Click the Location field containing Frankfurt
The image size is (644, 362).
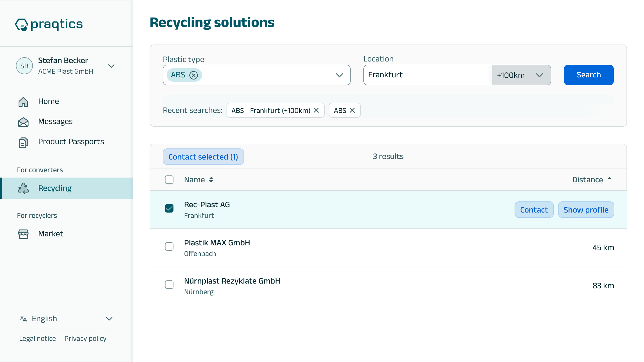[428, 75]
